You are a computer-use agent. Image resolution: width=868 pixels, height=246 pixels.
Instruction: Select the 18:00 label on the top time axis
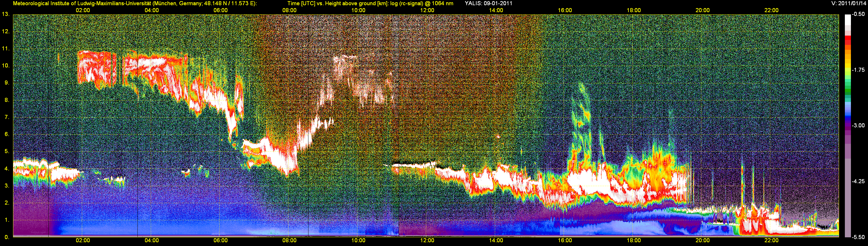tap(634, 10)
